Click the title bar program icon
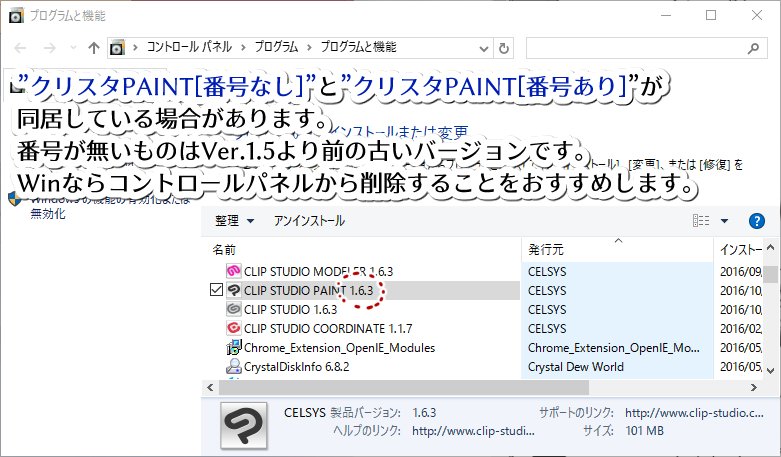 [16, 15]
